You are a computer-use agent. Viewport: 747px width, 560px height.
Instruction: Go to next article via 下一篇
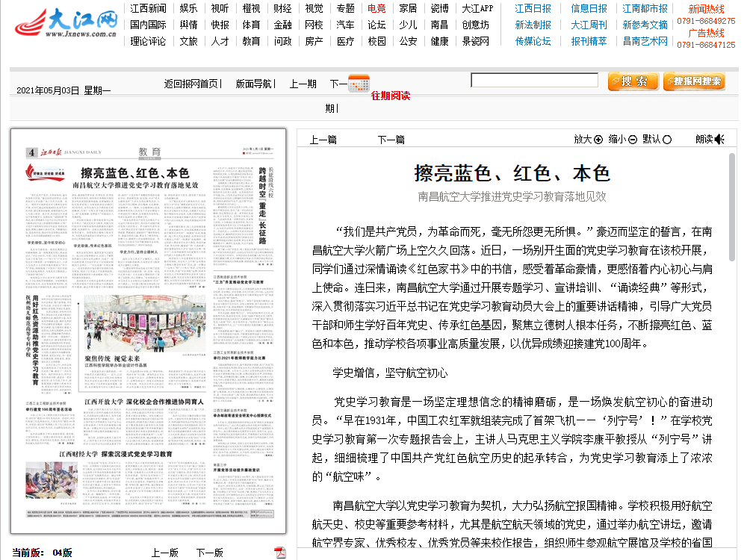click(391, 140)
